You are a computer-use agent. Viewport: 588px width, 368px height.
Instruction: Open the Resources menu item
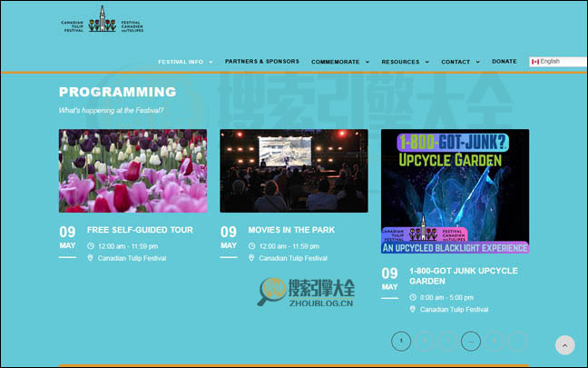(x=400, y=62)
